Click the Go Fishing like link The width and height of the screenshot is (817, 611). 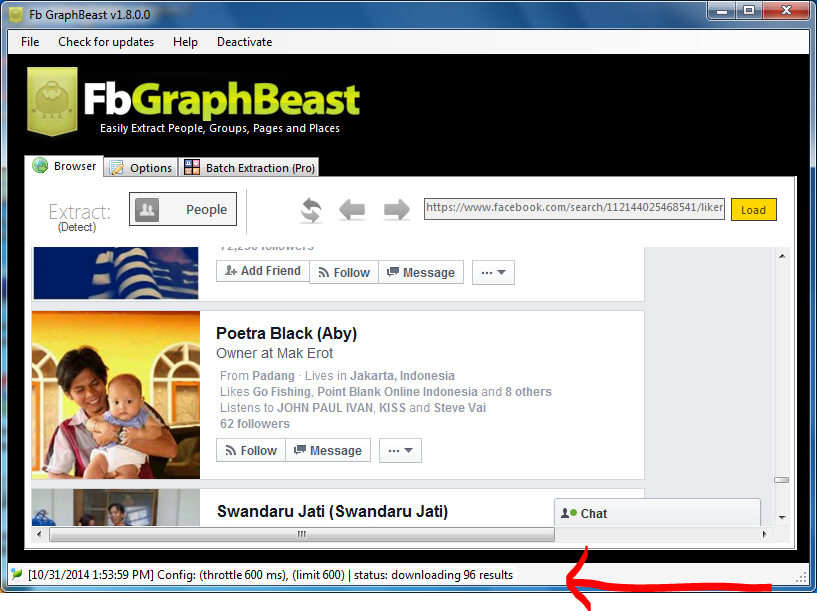click(x=282, y=392)
